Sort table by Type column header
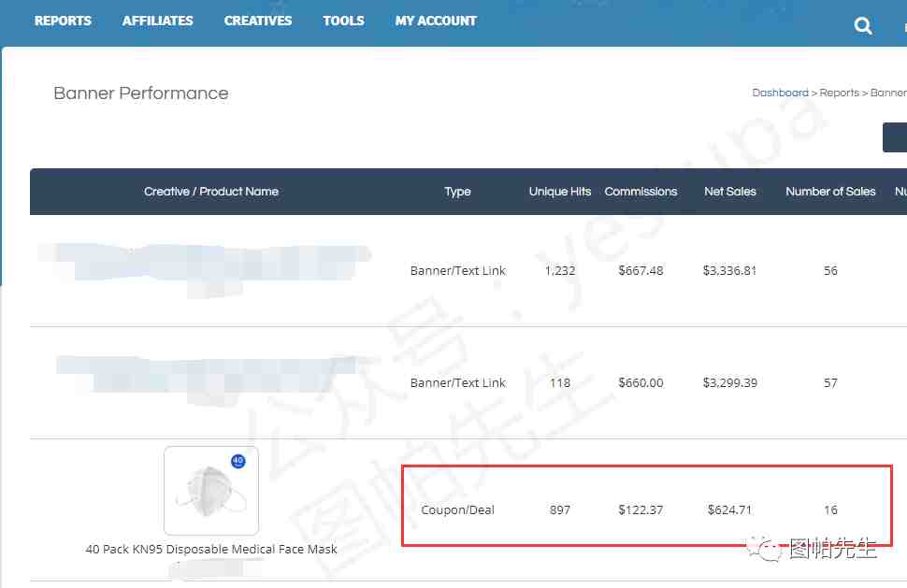 pos(457,192)
